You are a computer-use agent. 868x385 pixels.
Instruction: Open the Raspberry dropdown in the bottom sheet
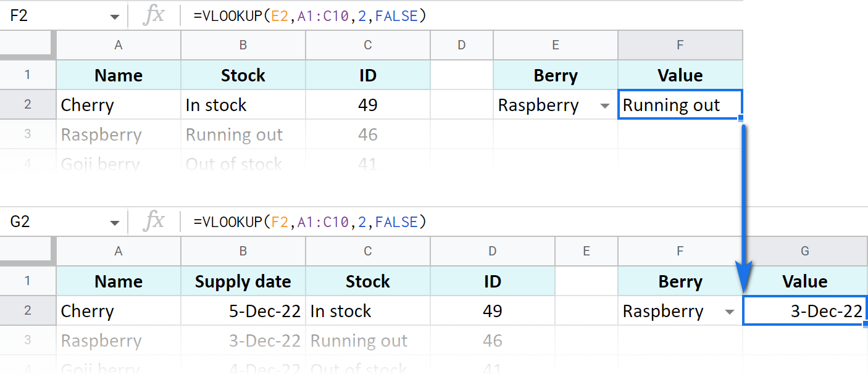click(730, 312)
